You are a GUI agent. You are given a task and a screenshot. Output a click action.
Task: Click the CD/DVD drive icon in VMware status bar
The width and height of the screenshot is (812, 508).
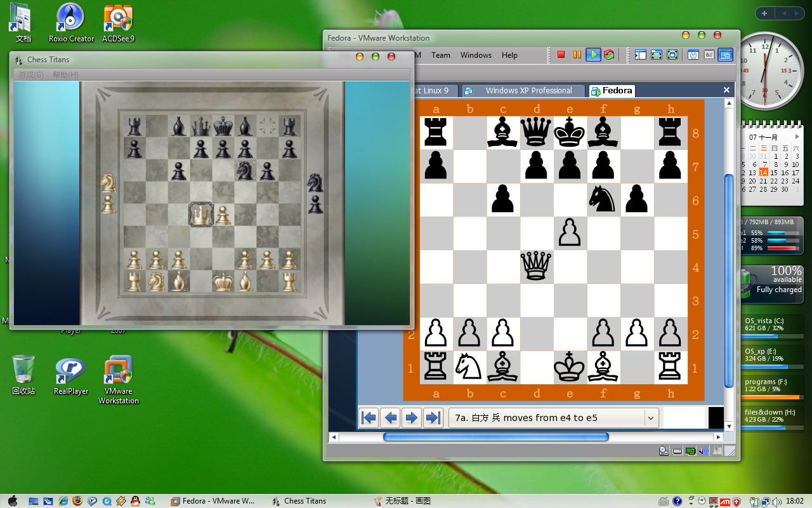point(662,451)
